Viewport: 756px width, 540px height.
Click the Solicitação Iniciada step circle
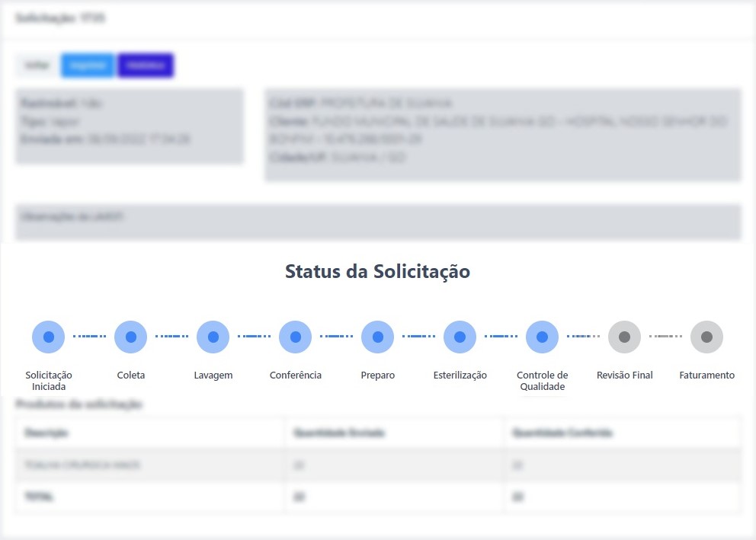click(x=49, y=337)
